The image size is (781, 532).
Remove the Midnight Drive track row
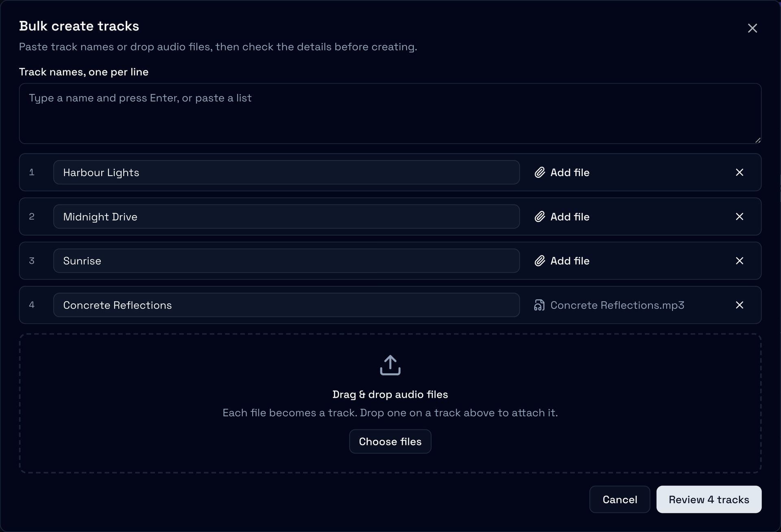(740, 217)
